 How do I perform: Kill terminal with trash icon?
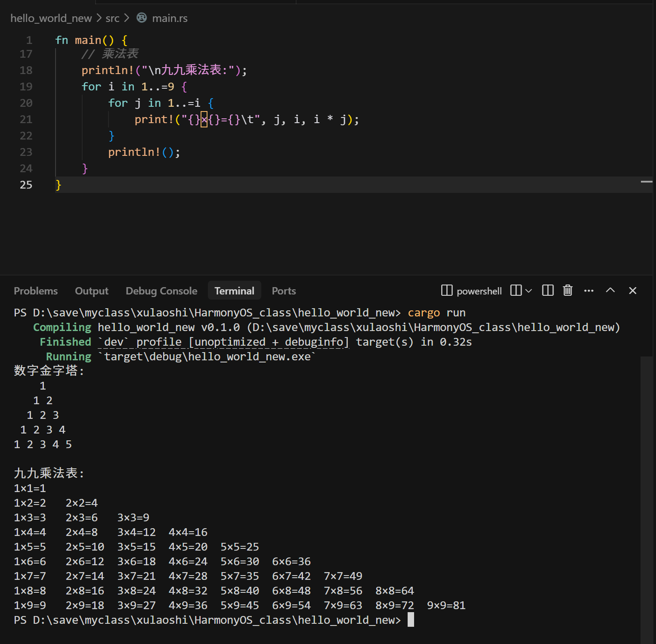pyautogui.click(x=568, y=291)
